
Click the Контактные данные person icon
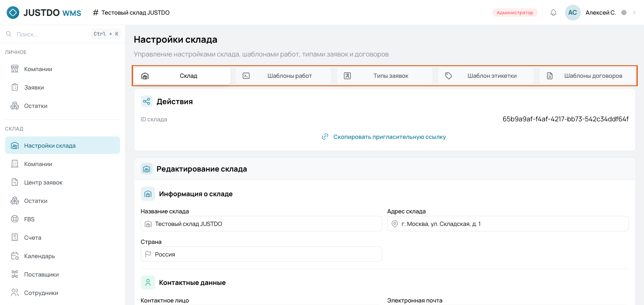coord(148,282)
